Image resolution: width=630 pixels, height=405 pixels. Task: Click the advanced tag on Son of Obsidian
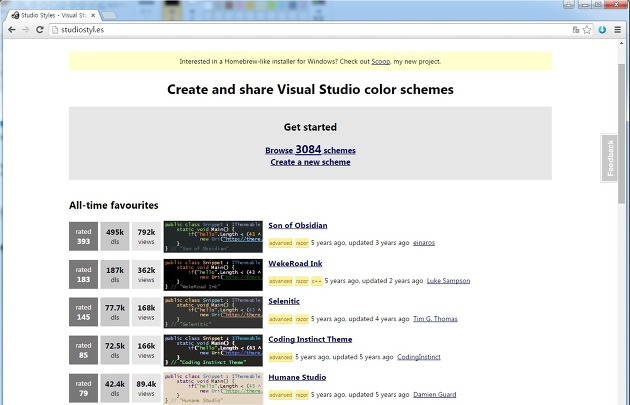pyautogui.click(x=280, y=243)
